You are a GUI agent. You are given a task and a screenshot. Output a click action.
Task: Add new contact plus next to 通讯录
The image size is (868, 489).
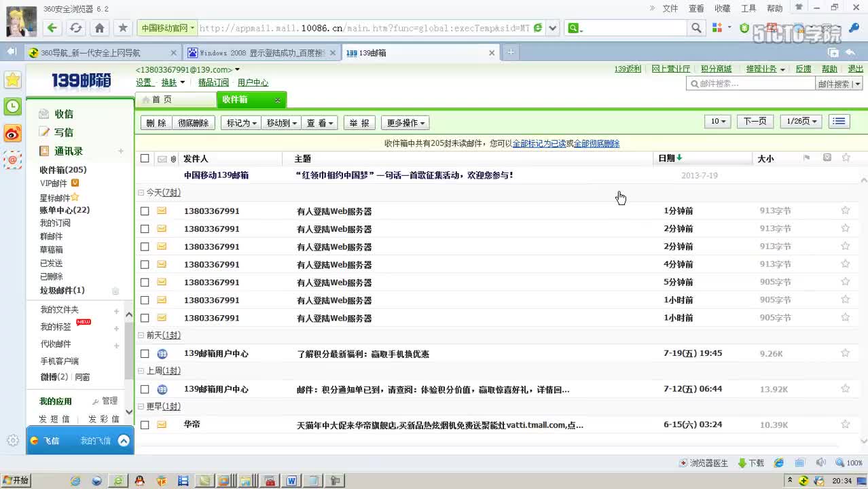pos(121,151)
